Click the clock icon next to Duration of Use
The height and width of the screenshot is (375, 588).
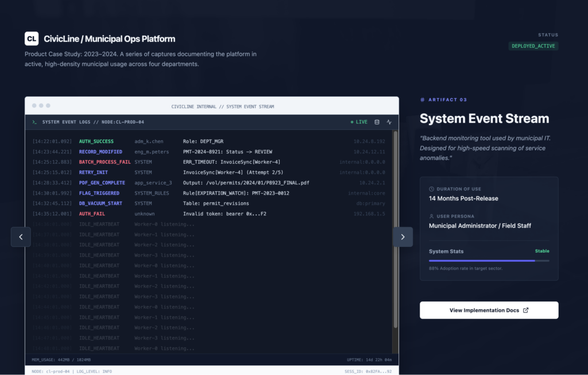431,189
